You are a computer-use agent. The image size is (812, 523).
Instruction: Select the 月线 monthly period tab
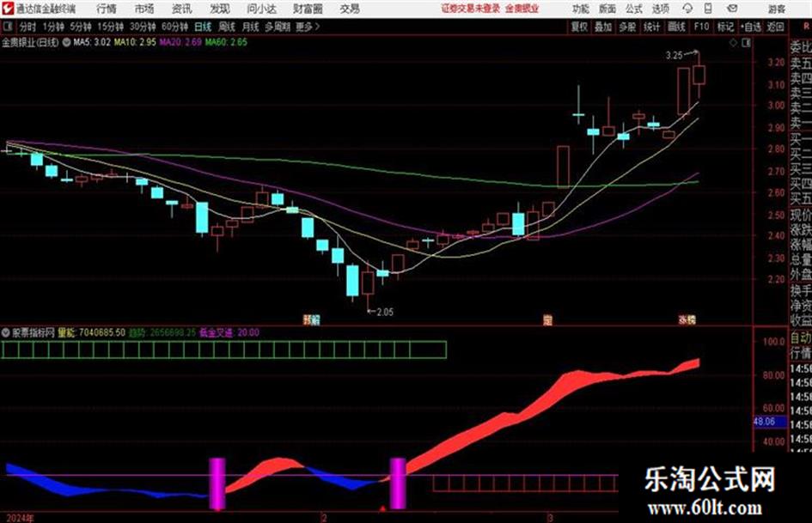click(251, 27)
